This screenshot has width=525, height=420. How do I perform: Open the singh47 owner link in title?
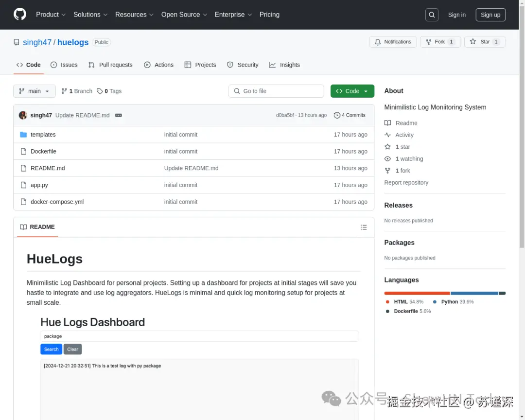pyautogui.click(x=37, y=42)
